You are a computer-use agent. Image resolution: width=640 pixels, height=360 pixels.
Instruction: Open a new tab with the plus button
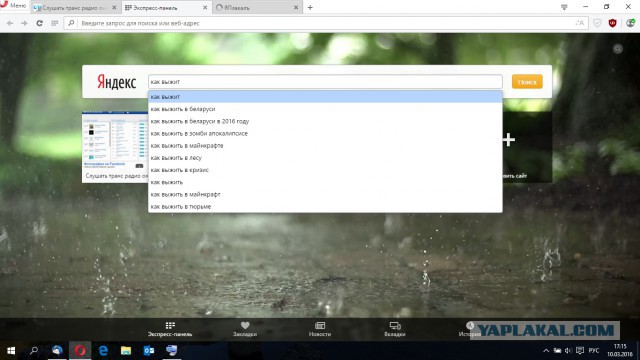coord(310,7)
